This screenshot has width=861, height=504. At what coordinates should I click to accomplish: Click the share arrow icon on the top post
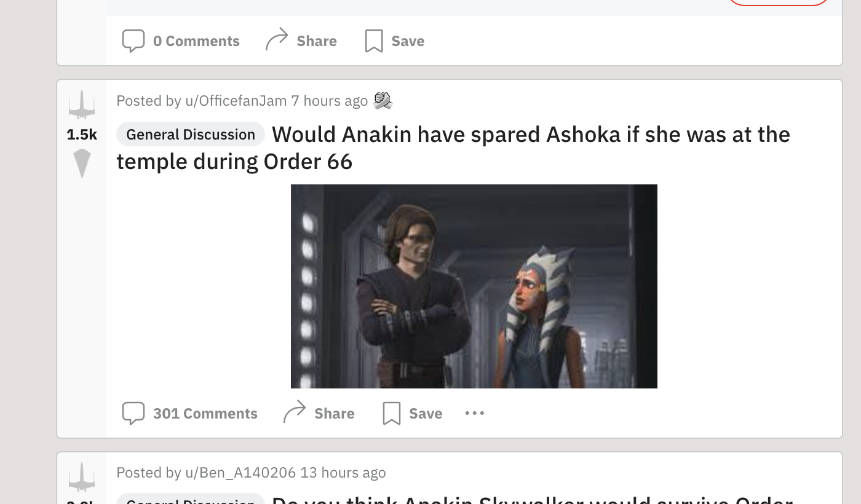(276, 39)
